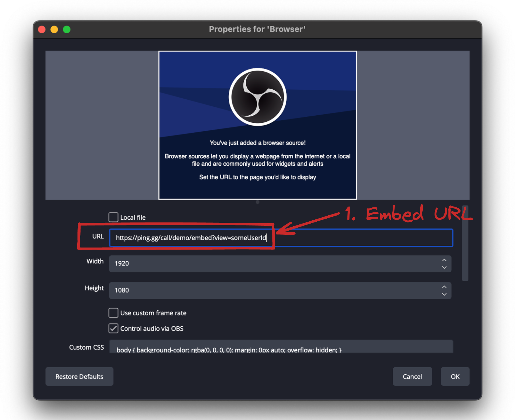Image resolution: width=515 pixels, height=420 pixels.
Task: Click into the URL input field
Action: [x=281, y=238]
